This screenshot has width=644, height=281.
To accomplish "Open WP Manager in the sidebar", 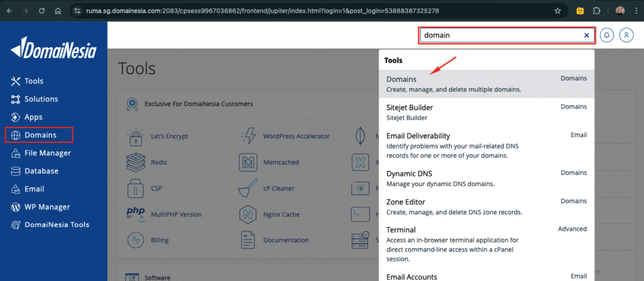I will [40, 207].
